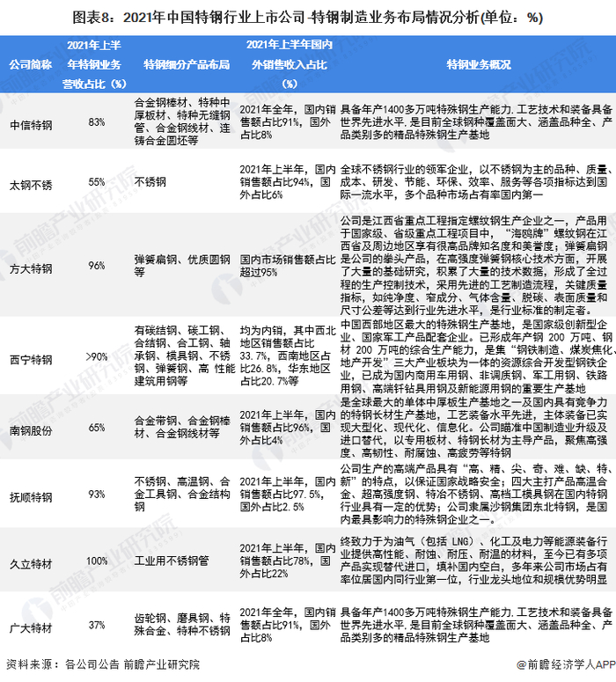Click the 37% value for 广大特材

(97, 625)
